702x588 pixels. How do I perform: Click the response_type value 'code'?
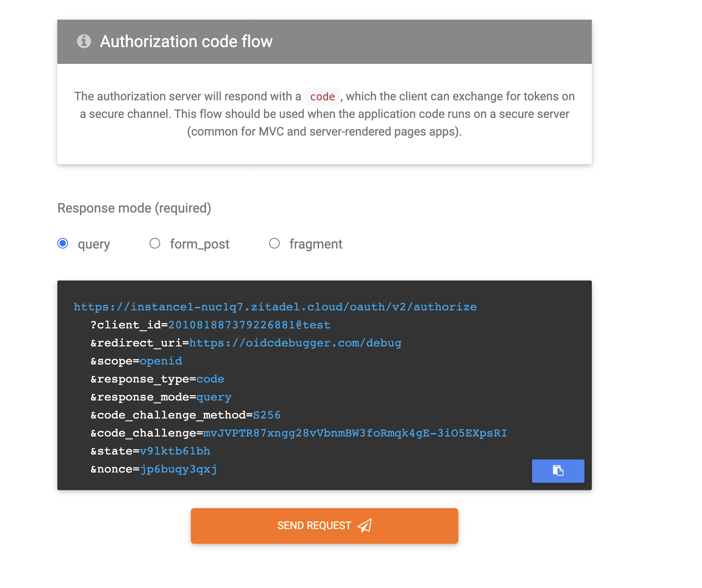(x=210, y=379)
